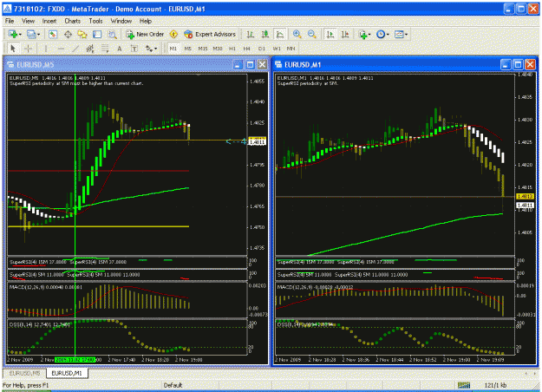Set timeframe to MN
This screenshot has height=392, width=542.
291,49
